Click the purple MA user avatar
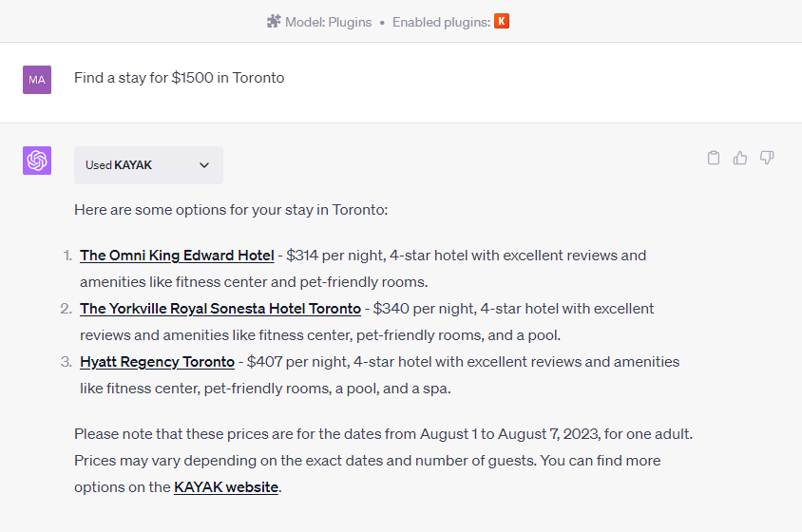802x532 pixels. coord(37,80)
